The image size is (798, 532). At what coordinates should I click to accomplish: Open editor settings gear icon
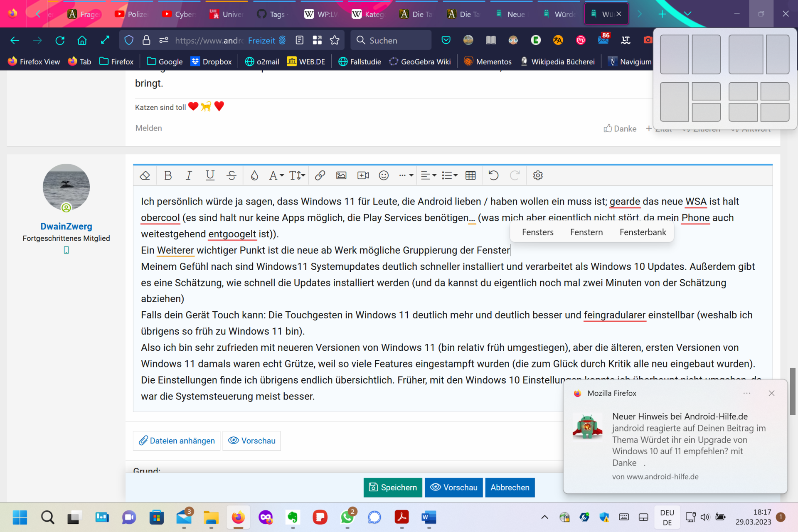click(x=538, y=175)
